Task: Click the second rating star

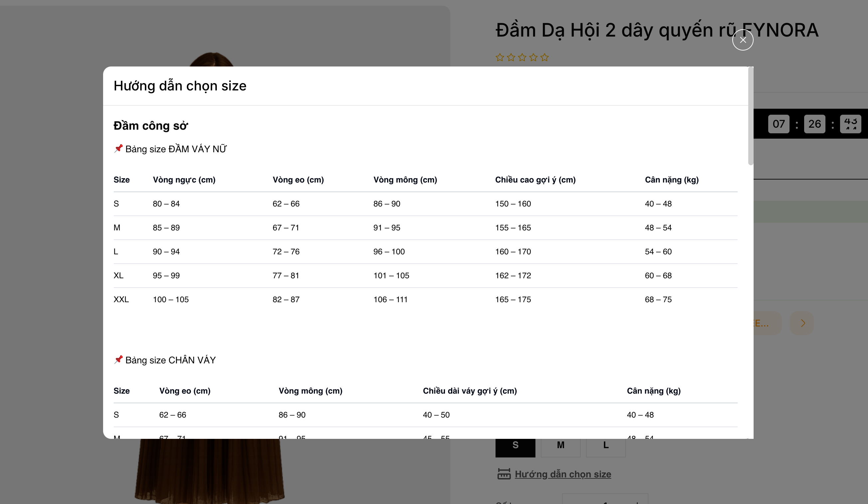Action: pyautogui.click(x=511, y=58)
